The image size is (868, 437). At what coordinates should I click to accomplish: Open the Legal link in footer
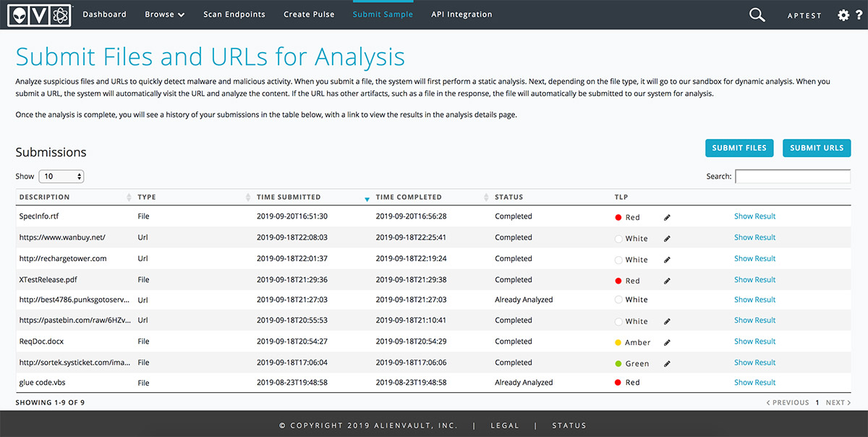(x=505, y=425)
